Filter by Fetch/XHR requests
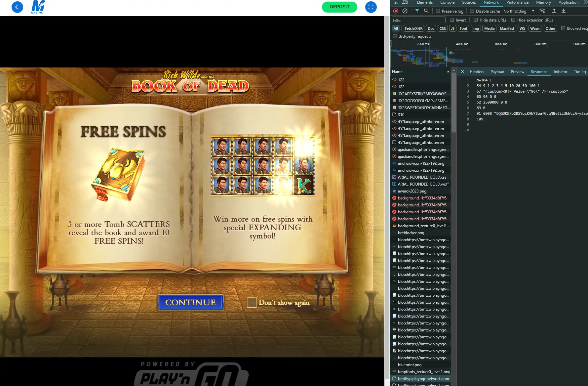 [x=413, y=28]
